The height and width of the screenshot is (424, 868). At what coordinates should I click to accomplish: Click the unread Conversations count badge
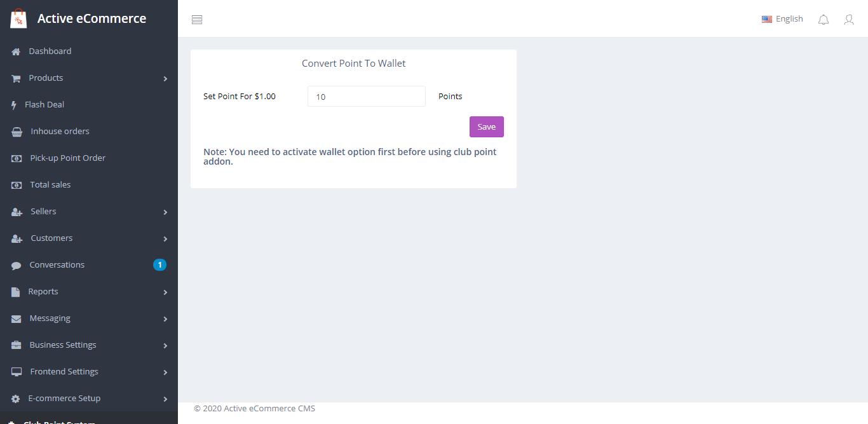159,264
